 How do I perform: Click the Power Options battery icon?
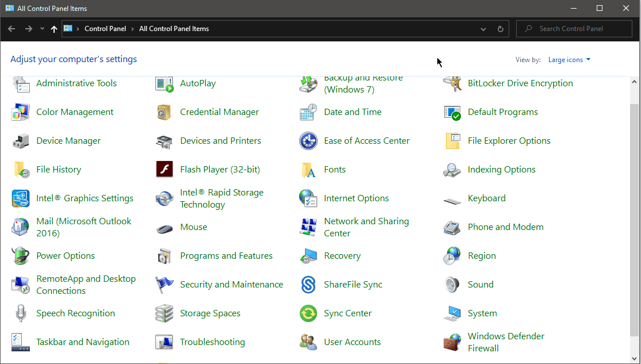(21, 256)
